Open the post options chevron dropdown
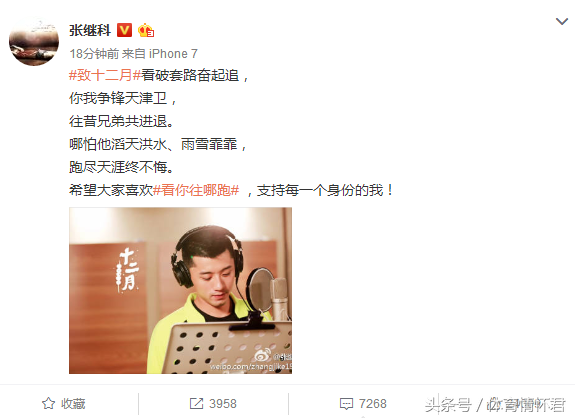The height and width of the screenshot is (418, 575). pyautogui.click(x=561, y=22)
